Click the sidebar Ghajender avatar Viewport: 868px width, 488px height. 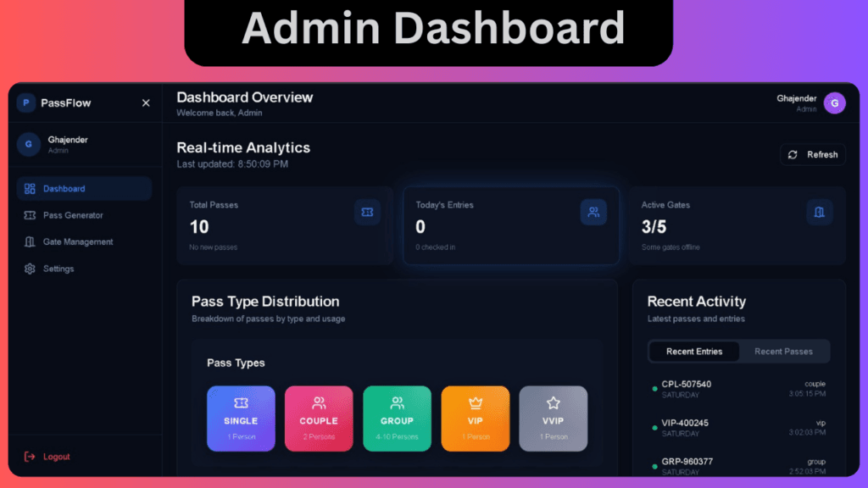point(28,144)
